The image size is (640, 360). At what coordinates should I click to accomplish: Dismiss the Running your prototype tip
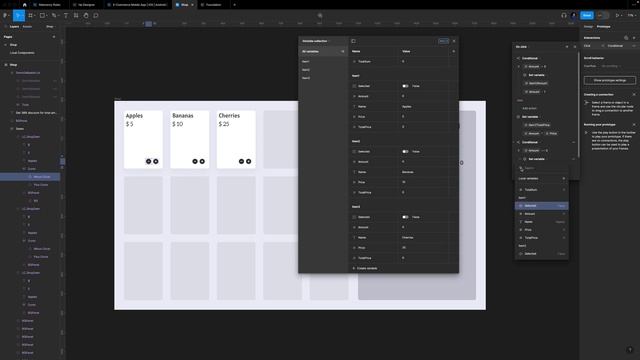(x=634, y=125)
